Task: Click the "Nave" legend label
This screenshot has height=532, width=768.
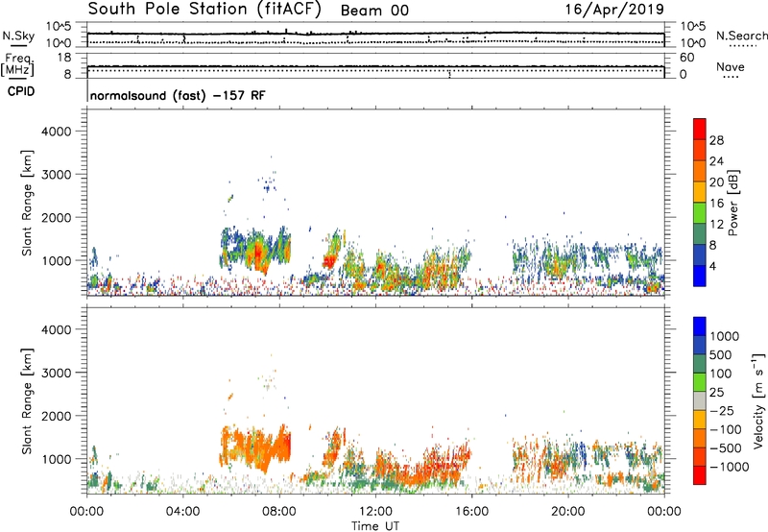Action: coord(730,66)
